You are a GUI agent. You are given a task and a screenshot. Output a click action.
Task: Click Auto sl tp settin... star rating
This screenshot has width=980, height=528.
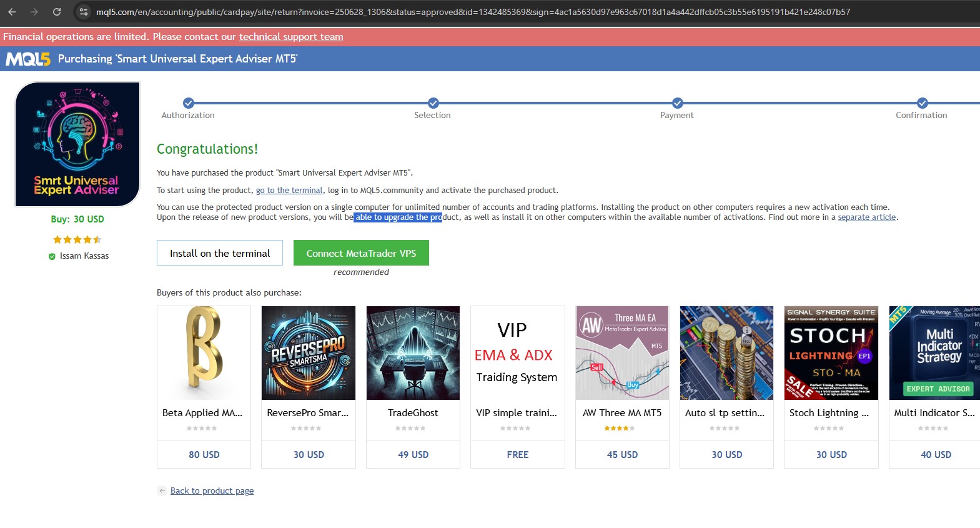(725, 429)
